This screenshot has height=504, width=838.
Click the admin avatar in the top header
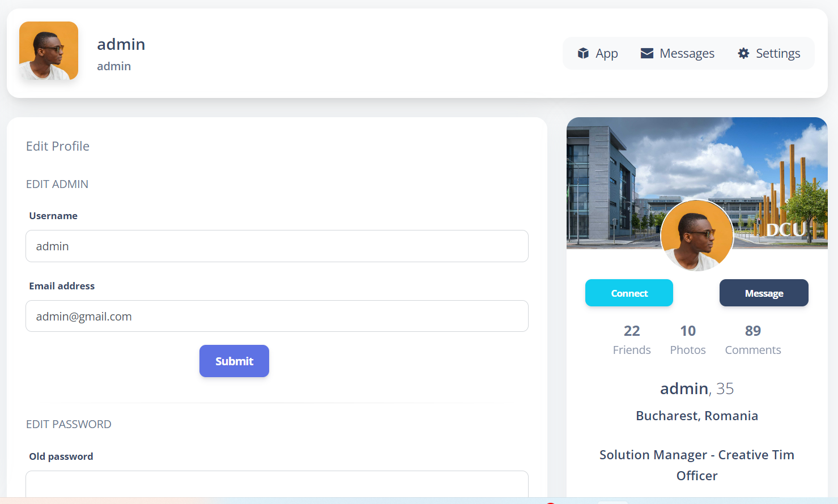tap(48, 50)
